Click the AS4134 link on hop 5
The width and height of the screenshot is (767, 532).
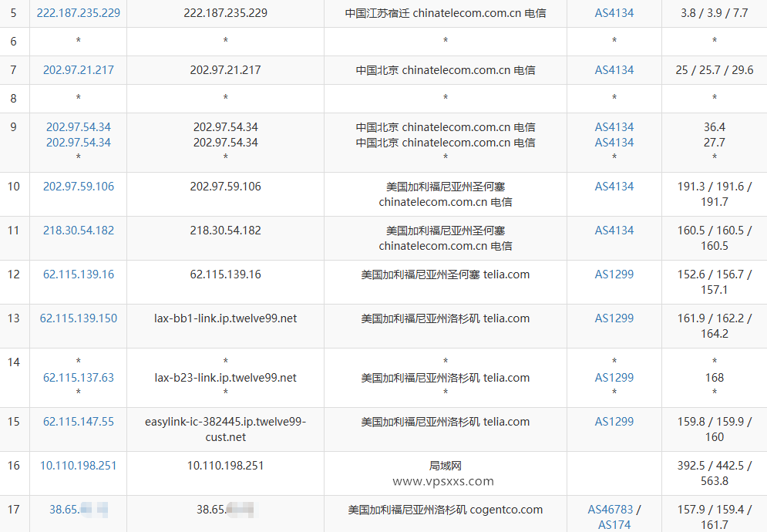[614, 13]
